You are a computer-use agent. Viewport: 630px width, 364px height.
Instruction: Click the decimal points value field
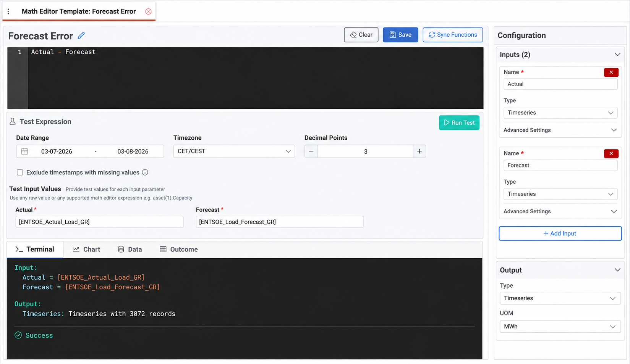[x=365, y=151]
